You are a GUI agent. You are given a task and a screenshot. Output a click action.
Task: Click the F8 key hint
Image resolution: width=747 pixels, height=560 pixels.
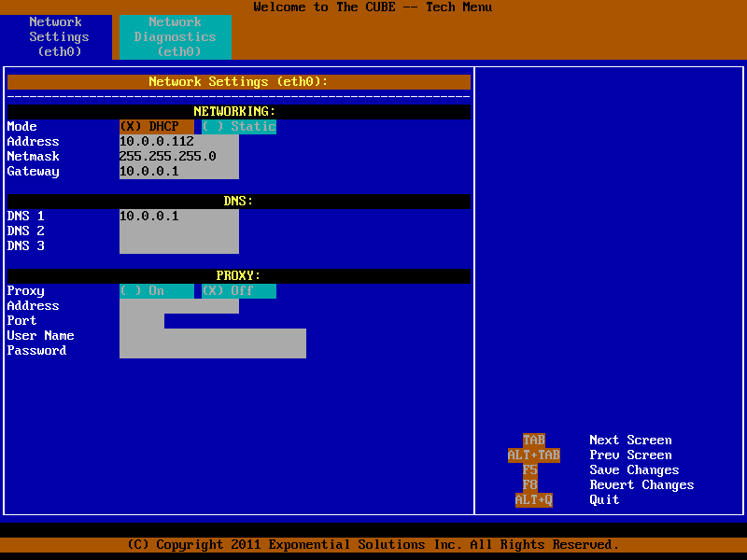(529, 484)
